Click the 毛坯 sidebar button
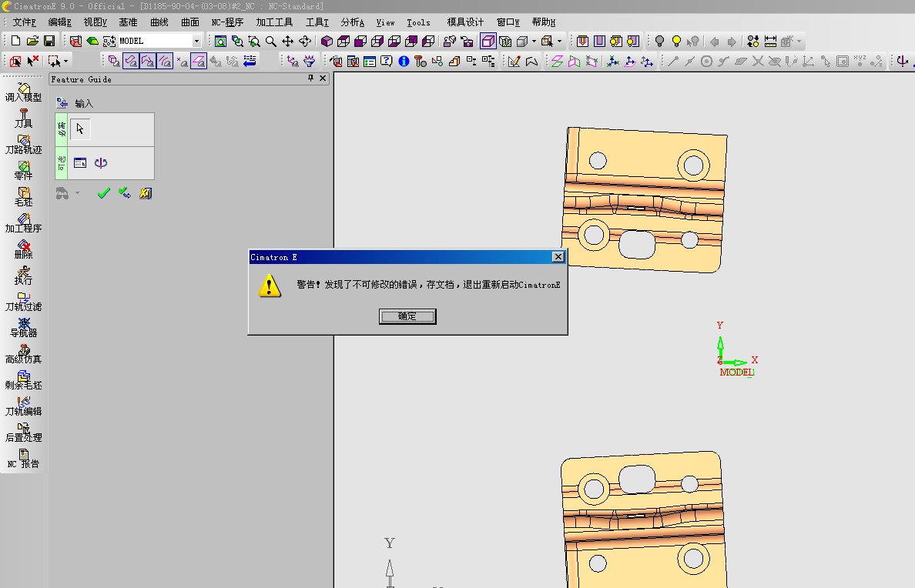 pyautogui.click(x=23, y=196)
